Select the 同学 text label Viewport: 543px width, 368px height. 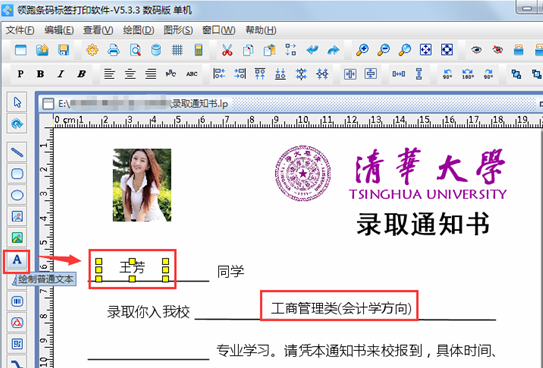pos(230,271)
